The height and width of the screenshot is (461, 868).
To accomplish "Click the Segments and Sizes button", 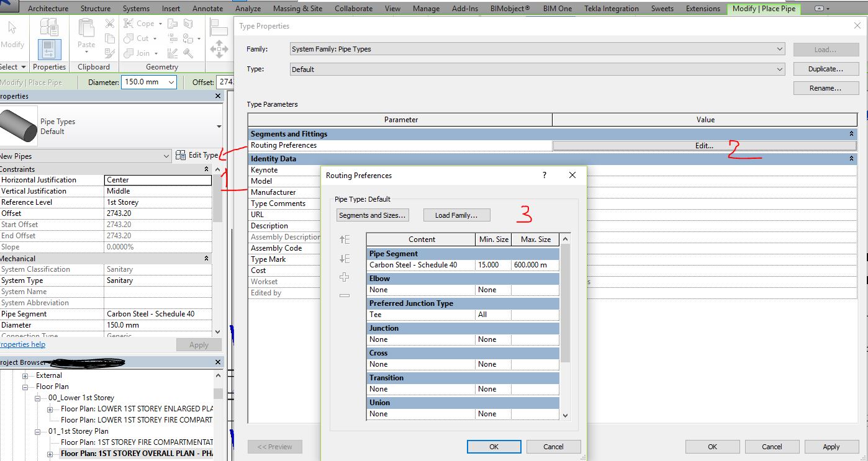I will pyautogui.click(x=373, y=215).
